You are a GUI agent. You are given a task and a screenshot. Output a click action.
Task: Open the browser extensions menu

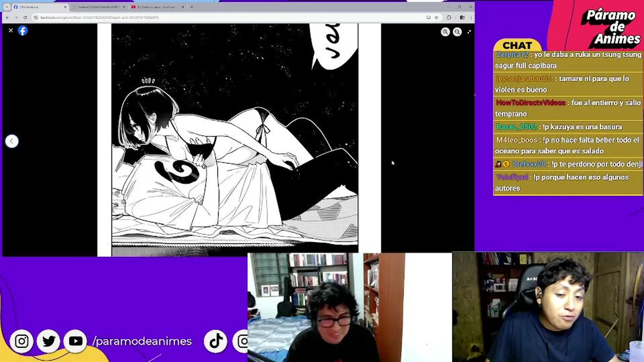(449, 17)
